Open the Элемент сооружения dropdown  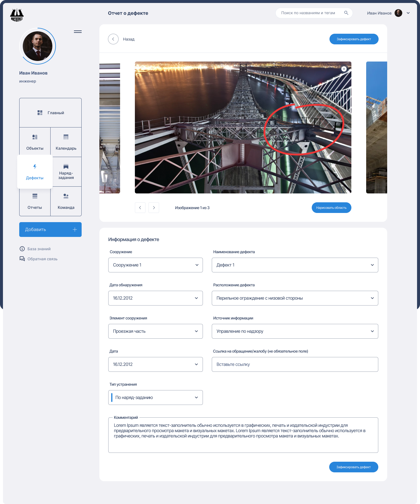(156, 331)
